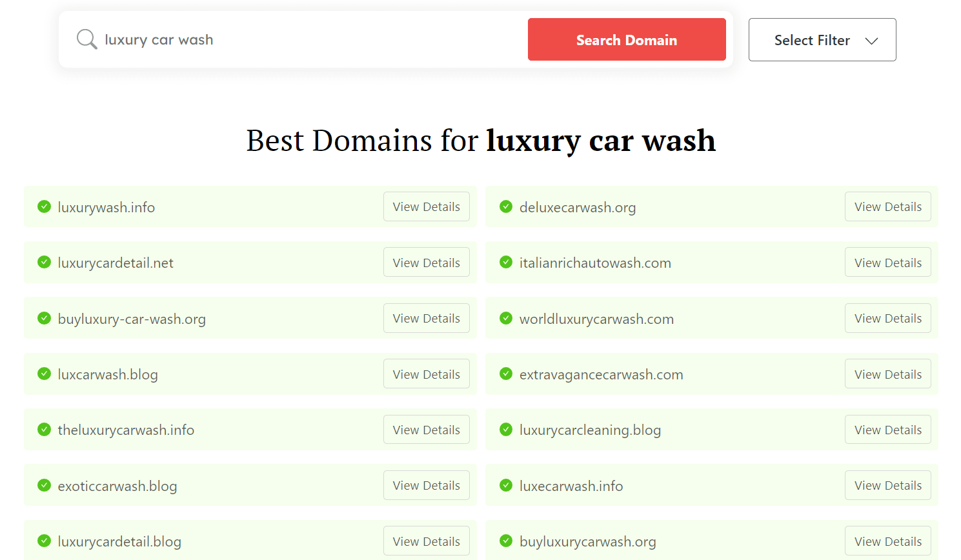Click the green check beside luxecarwash.info
961x560 pixels.
506,485
